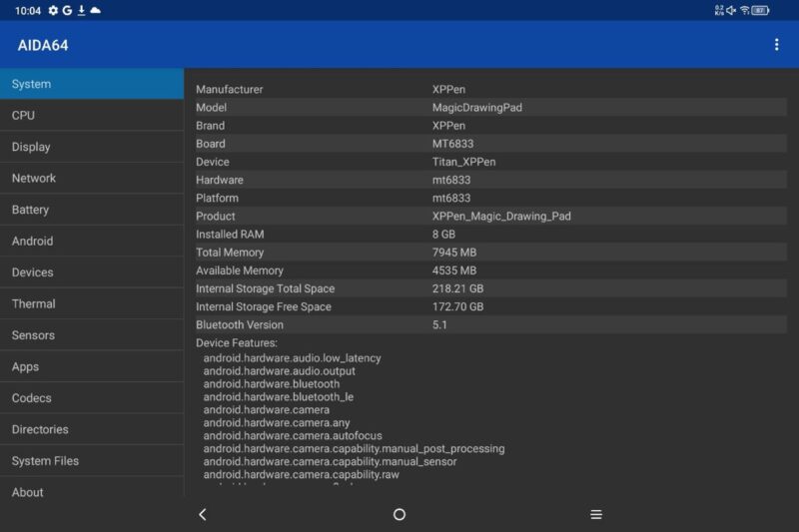Open recent apps via the navigation bar

tap(596, 514)
